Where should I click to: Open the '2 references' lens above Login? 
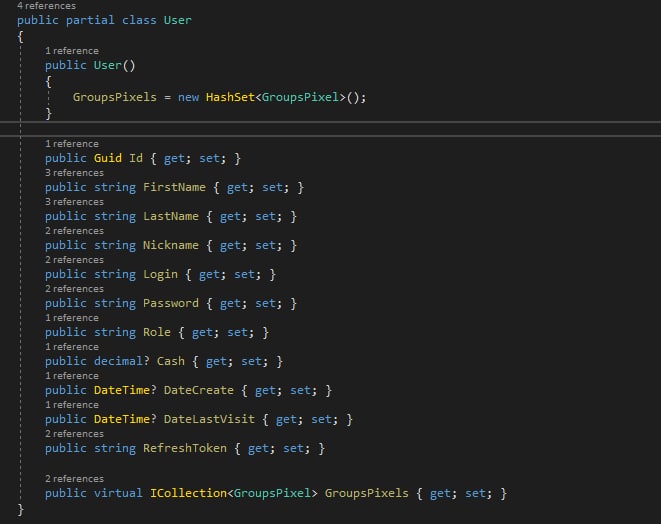(x=74, y=260)
